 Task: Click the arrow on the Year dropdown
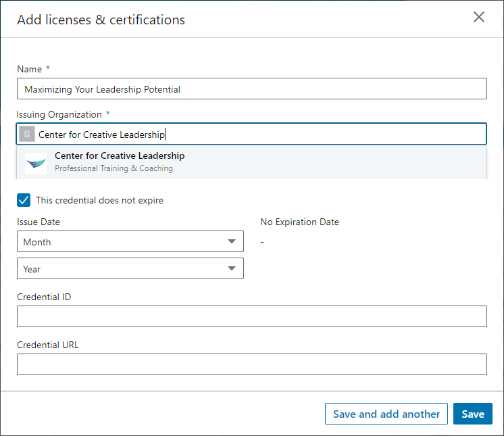pyautogui.click(x=232, y=268)
